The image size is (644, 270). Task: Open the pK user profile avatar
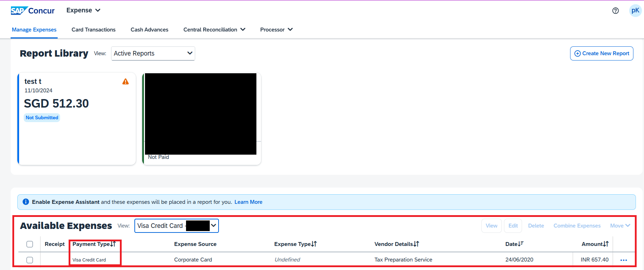[635, 11]
